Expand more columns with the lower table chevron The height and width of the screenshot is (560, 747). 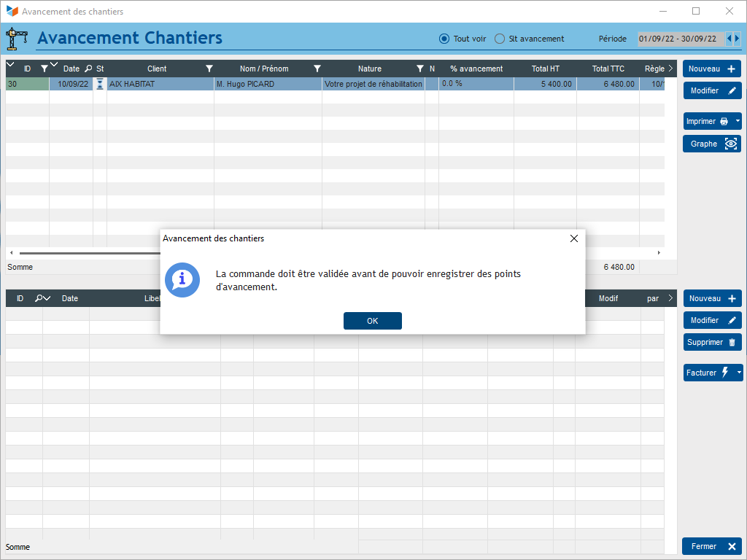(x=670, y=298)
